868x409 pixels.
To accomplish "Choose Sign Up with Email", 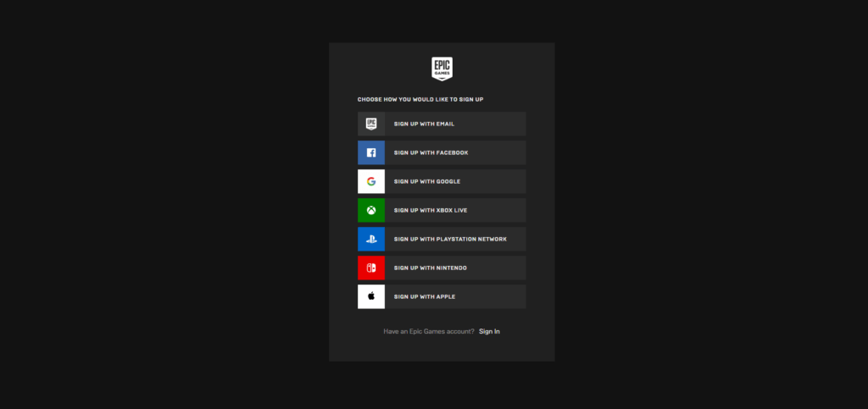I will pyautogui.click(x=442, y=124).
